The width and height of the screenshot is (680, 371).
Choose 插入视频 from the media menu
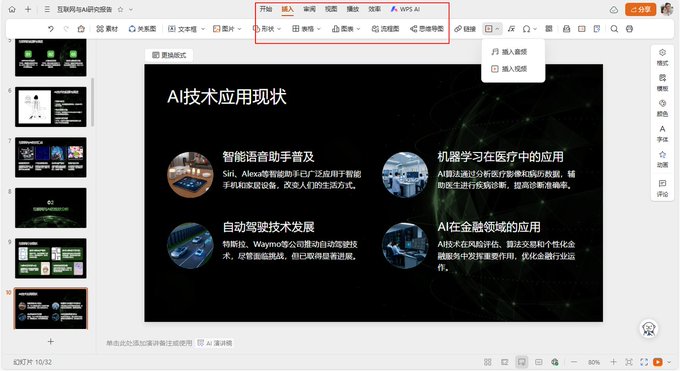pos(509,69)
